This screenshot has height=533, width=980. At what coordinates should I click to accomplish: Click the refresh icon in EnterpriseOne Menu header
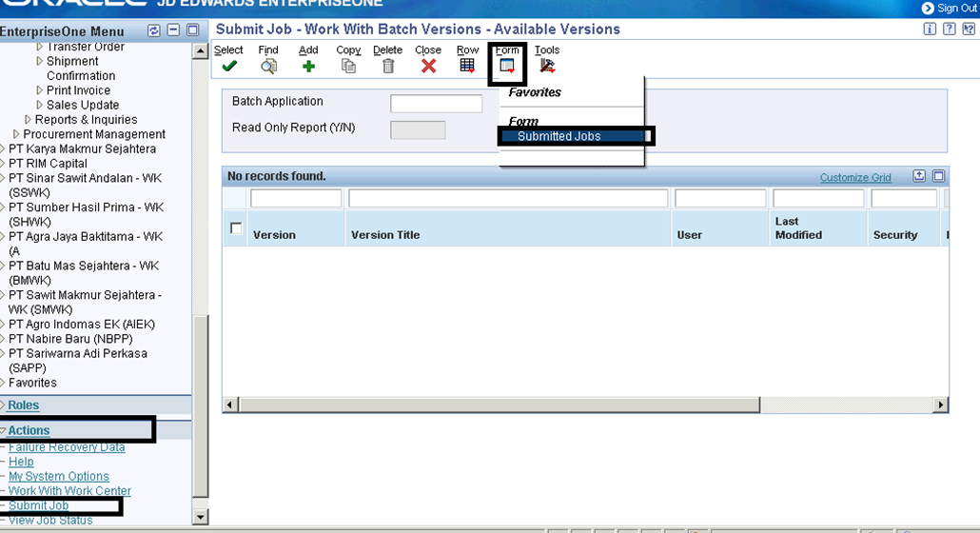click(154, 30)
